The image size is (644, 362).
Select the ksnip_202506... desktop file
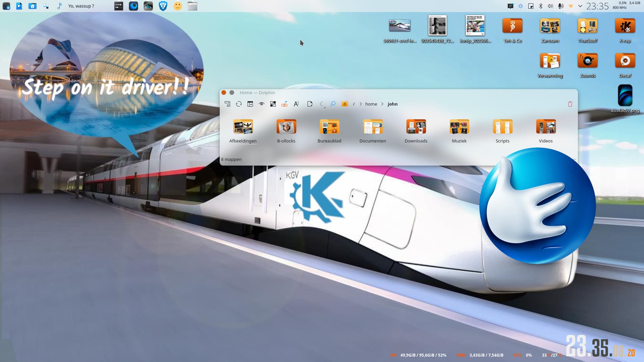point(475,29)
